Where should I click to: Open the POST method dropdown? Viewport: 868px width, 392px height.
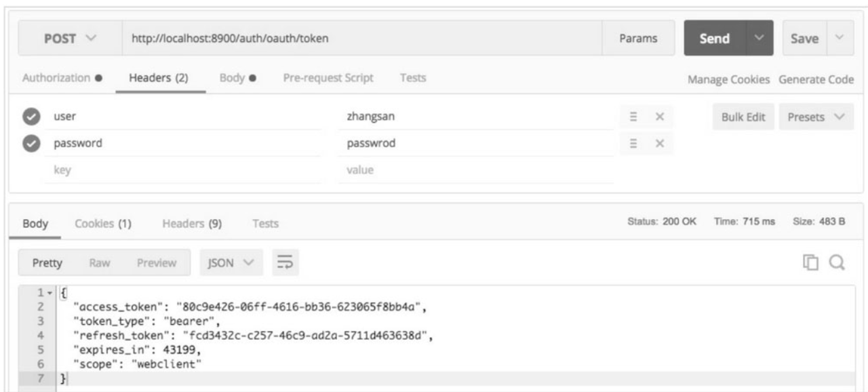click(68, 39)
